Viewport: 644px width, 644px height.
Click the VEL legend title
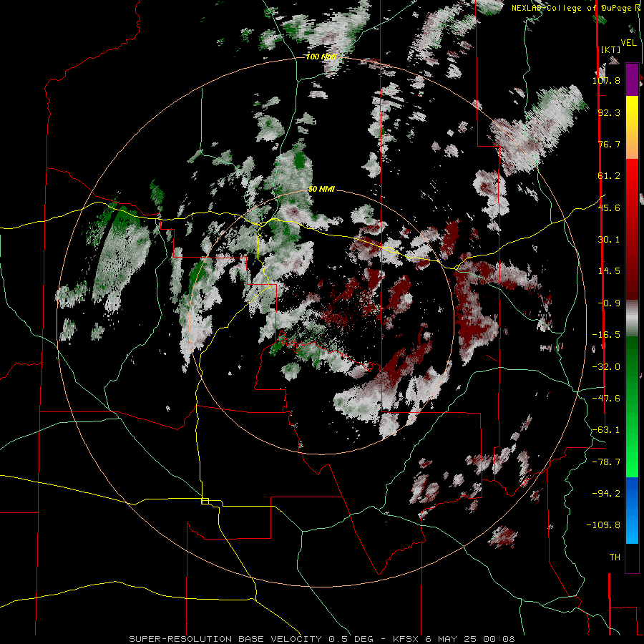(628, 43)
